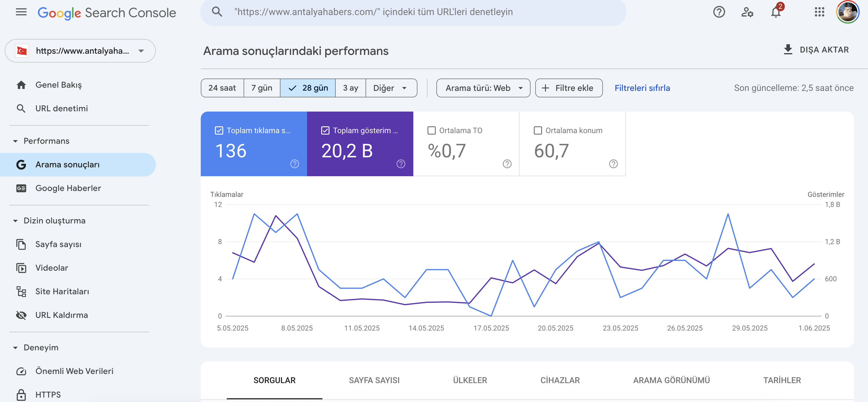The height and width of the screenshot is (402, 868).
Task: Click help icon on Ortalama konum card
Action: (x=613, y=164)
